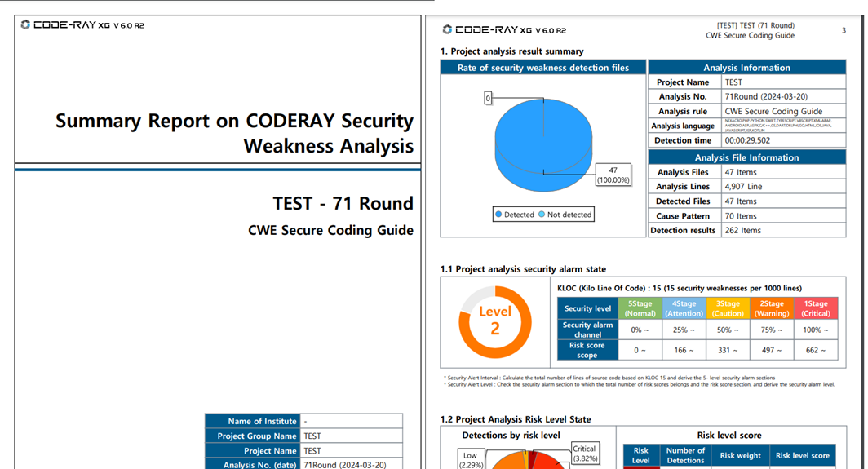The height and width of the screenshot is (469, 868).
Task: Click the red '1Stage (Critical)' cell
Action: point(816,308)
